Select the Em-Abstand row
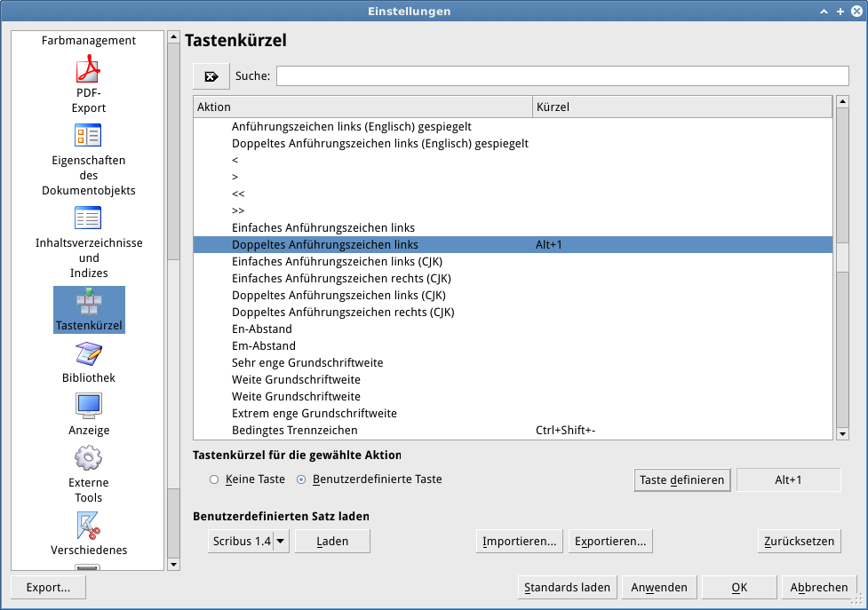This screenshot has width=868, height=610. click(x=513, y=345)
